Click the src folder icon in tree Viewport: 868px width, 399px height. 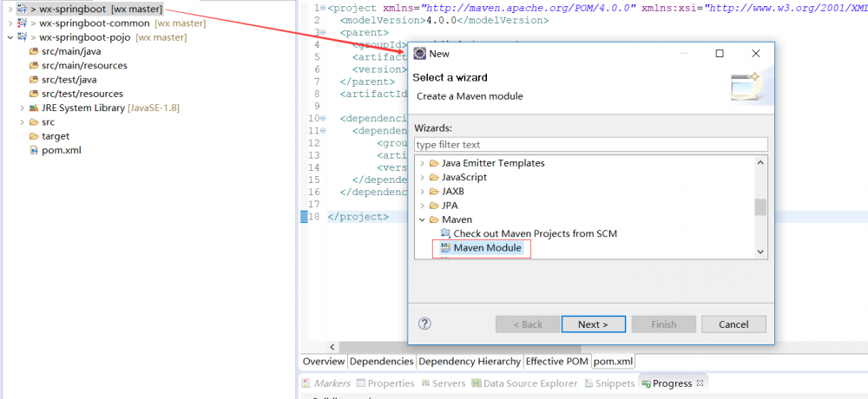coord(34,122)
